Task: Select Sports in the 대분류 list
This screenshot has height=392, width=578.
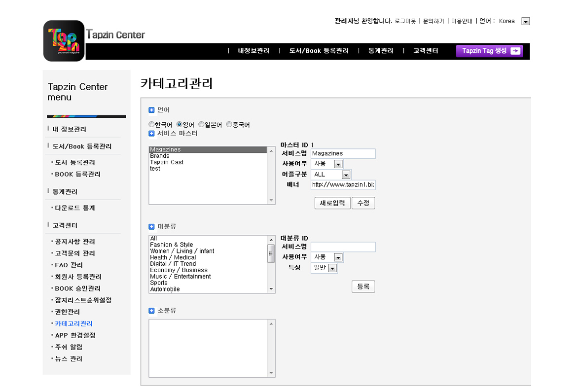Action: coord(208,283)
